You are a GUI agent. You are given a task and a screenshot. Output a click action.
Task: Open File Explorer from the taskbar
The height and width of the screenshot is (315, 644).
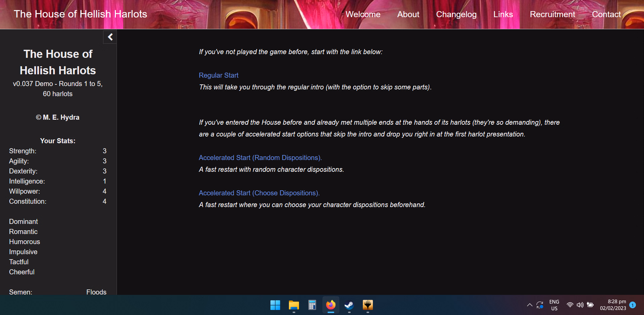(x=294, y=305)
